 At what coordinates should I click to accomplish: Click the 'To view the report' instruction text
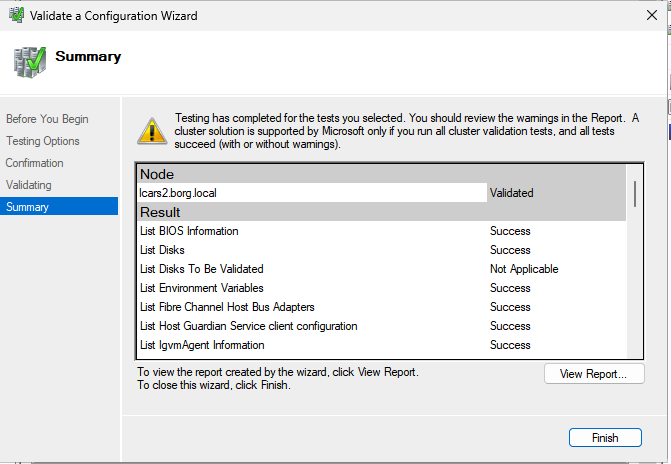278,372
